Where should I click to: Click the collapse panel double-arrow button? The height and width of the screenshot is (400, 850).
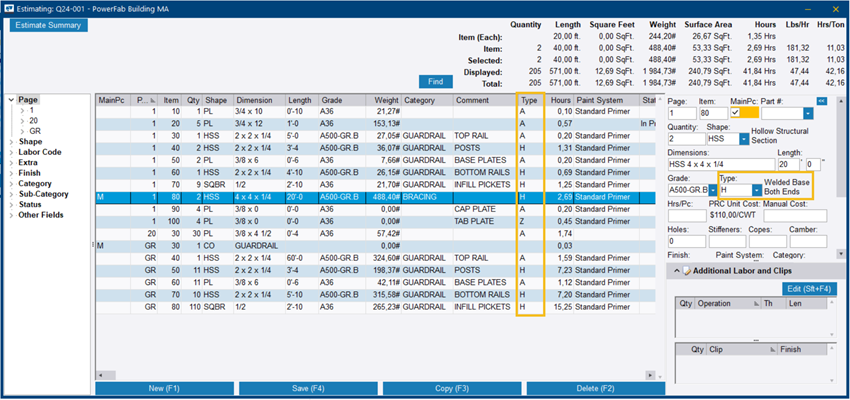821,101
